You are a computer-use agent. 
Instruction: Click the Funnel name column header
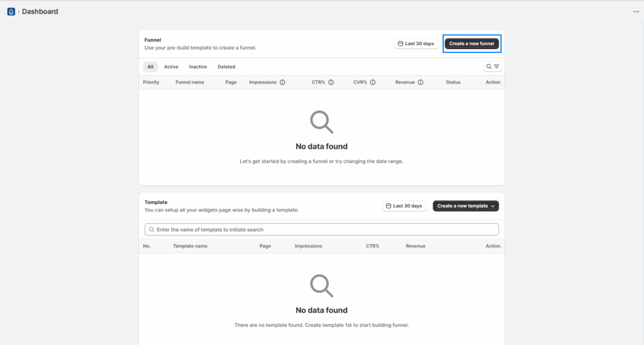(x=189, y=82)
